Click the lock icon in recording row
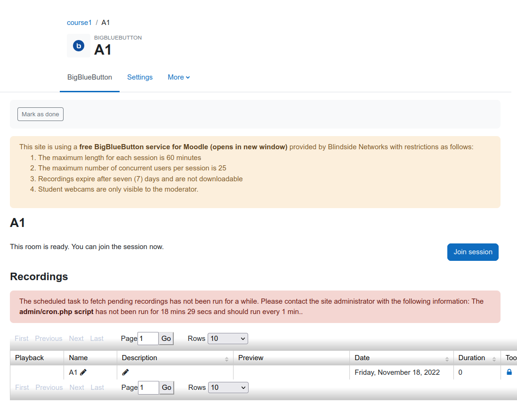517x420 pixels. pos(509,372)
